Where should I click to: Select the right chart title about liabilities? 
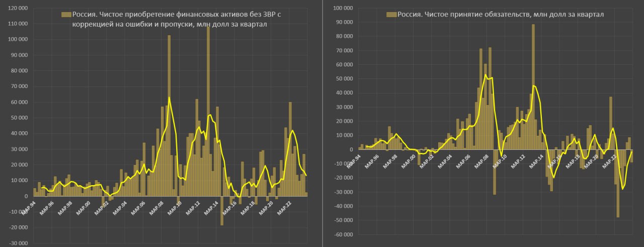(x=500, y=15)
